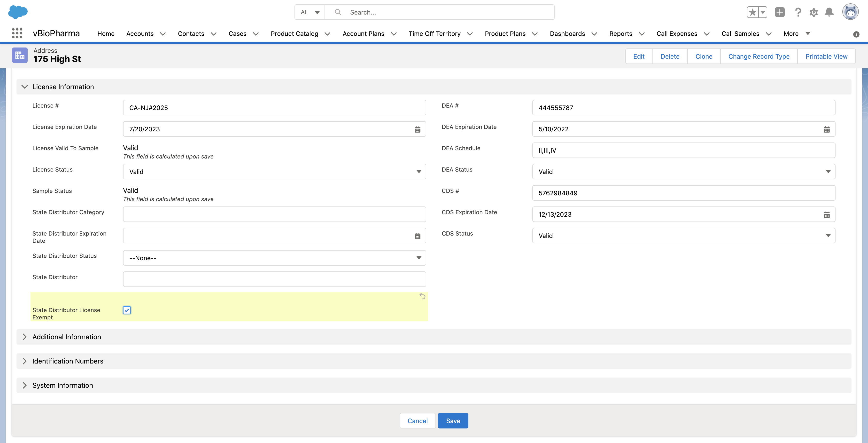The height and width of the screenshot is (443, 868).
Task: Uncheck State Distributor License Exempt checkbox
Action: click(127, 310)
